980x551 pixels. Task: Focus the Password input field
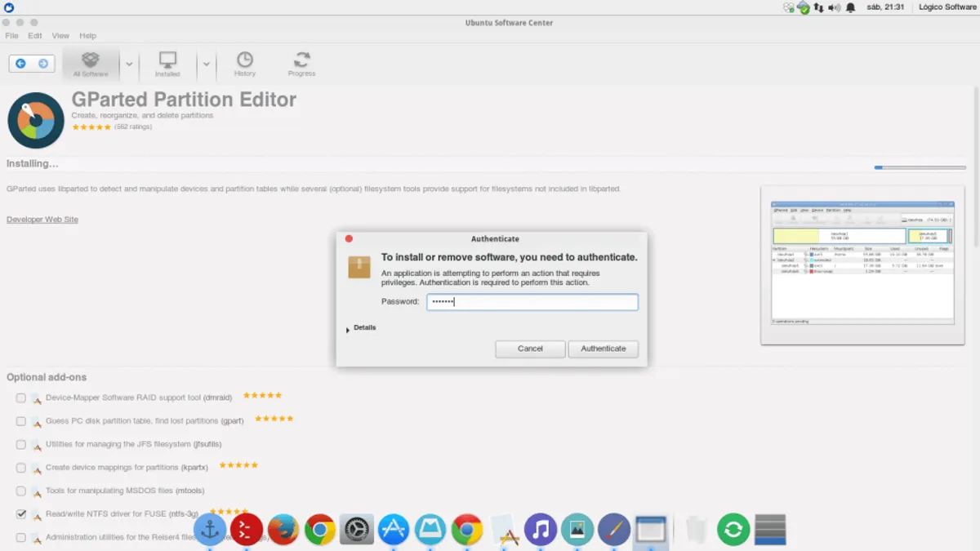click(x=532, y=302)
